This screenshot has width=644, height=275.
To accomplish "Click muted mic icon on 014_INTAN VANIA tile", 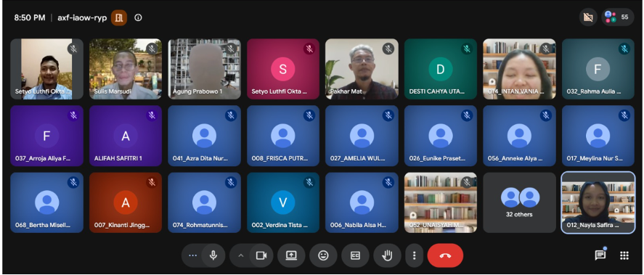I will coord(546,49).
